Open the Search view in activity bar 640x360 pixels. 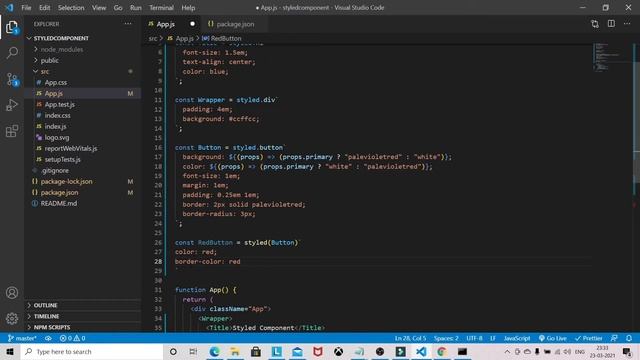[12, 53]
